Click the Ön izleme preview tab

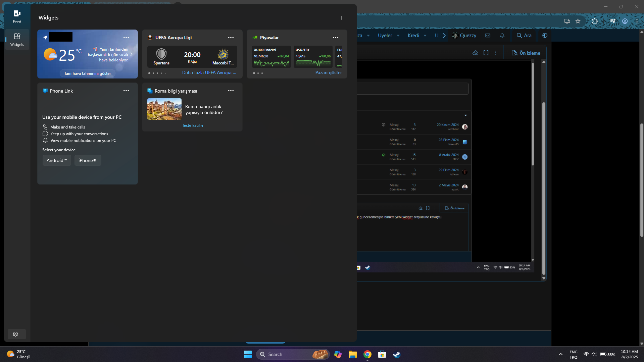point(526,53)
